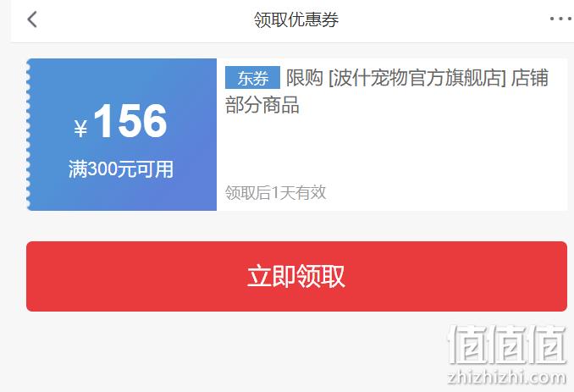The image size is (574, 392).
Task: Tap the 立即领取 red button
Action: 296,276
